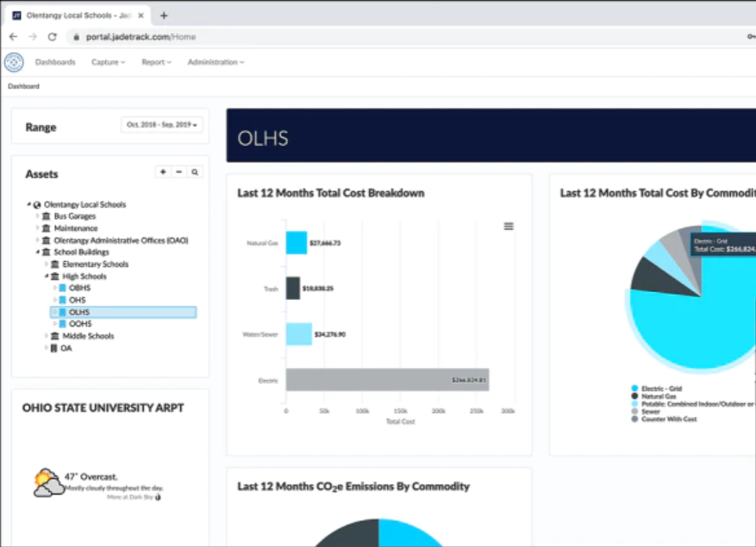This screenshot has height=547, width=756.
Task: Click the browser forward arrow
Action: [x=33, y=37]
